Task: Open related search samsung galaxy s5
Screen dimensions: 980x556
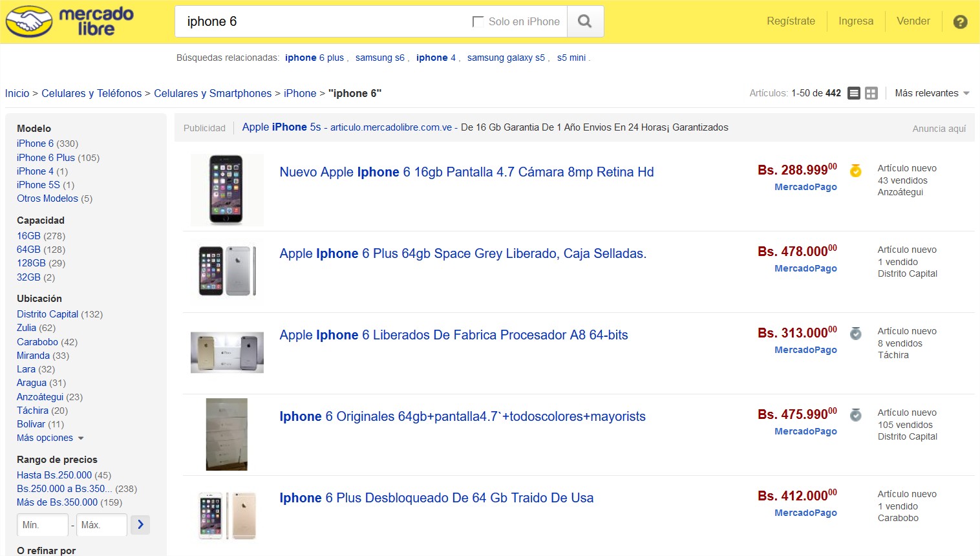Action: pos(506,58)
